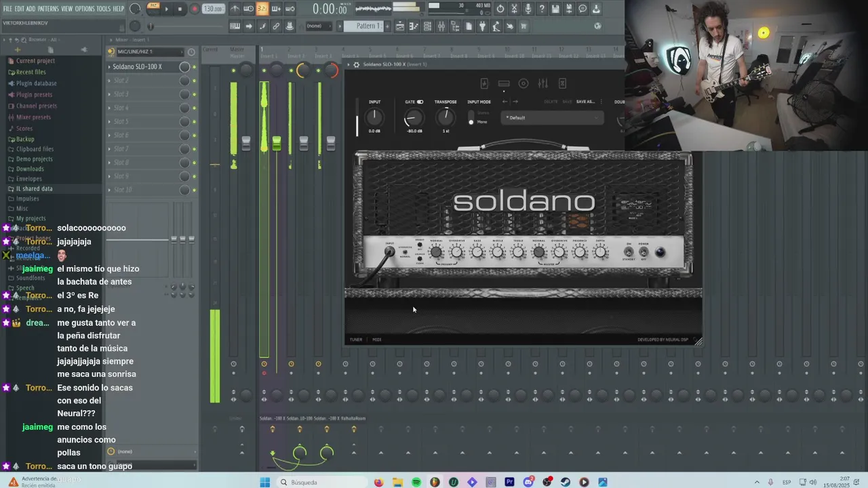Click the red record button
Screen dimensions: 868x488
coord(195,9)
